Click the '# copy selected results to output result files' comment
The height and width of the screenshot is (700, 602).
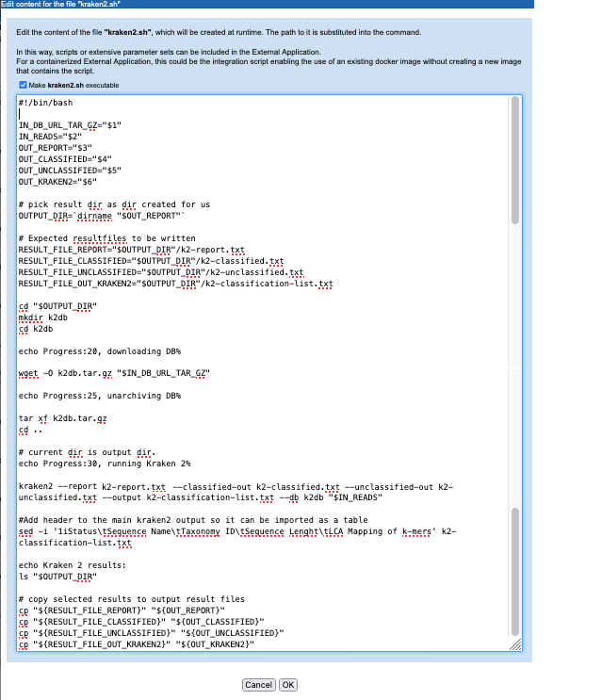click(x=131, y=599)
